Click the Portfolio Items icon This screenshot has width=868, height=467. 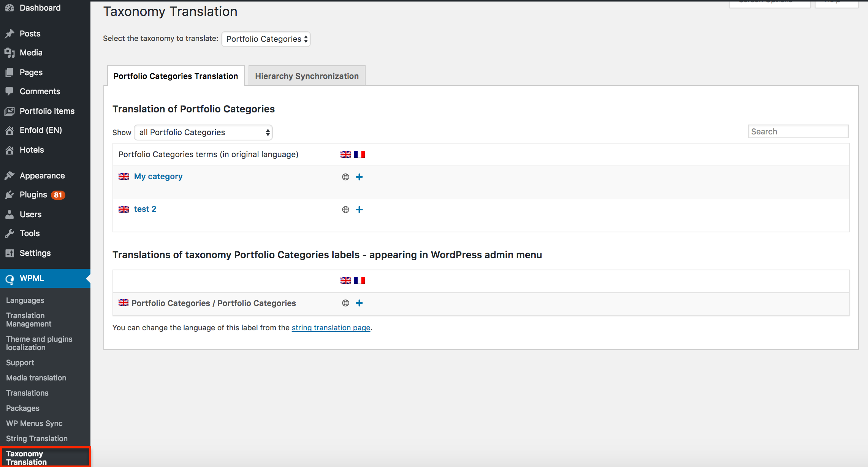tap(10, 111)
